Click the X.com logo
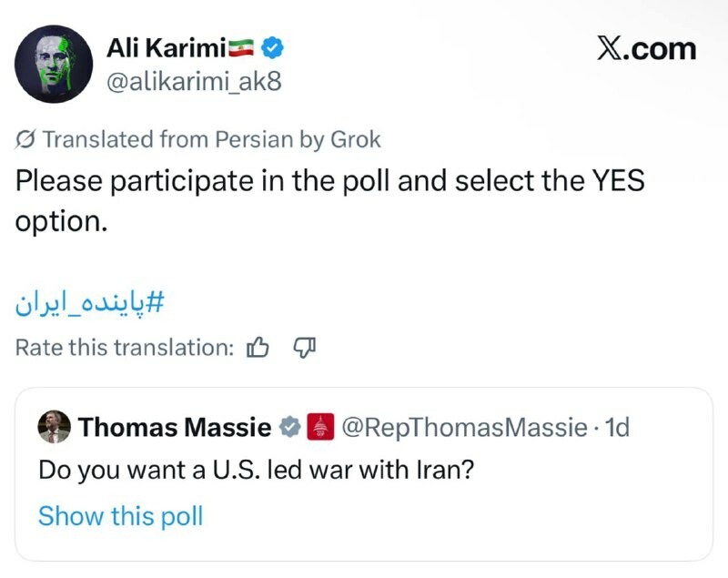Viewport: 728px width, 578px height. tap(646, 48)
